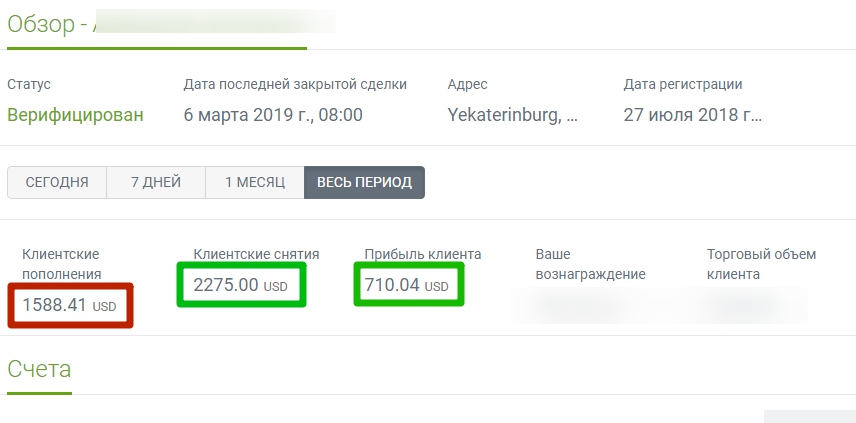Click the 1588.41 USD deposits value
The height and width of the screenshot is (423, 856).
pyautogui.click(x=69, y=305)
